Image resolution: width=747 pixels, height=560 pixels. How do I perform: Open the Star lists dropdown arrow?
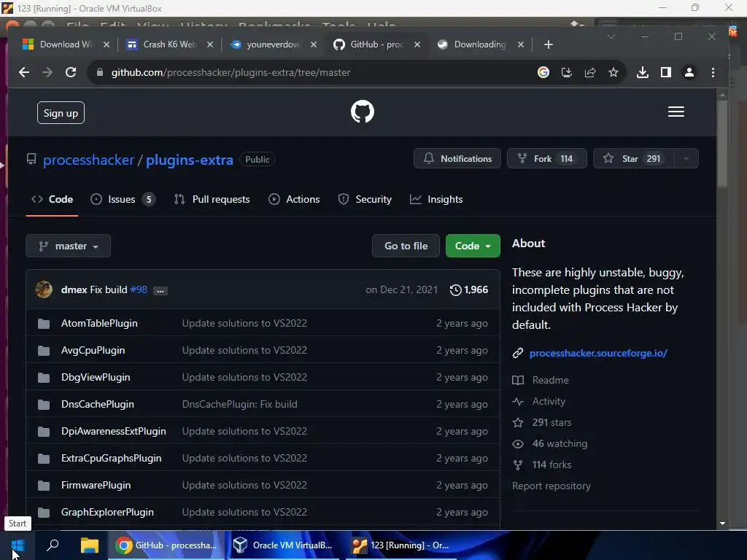686,158
